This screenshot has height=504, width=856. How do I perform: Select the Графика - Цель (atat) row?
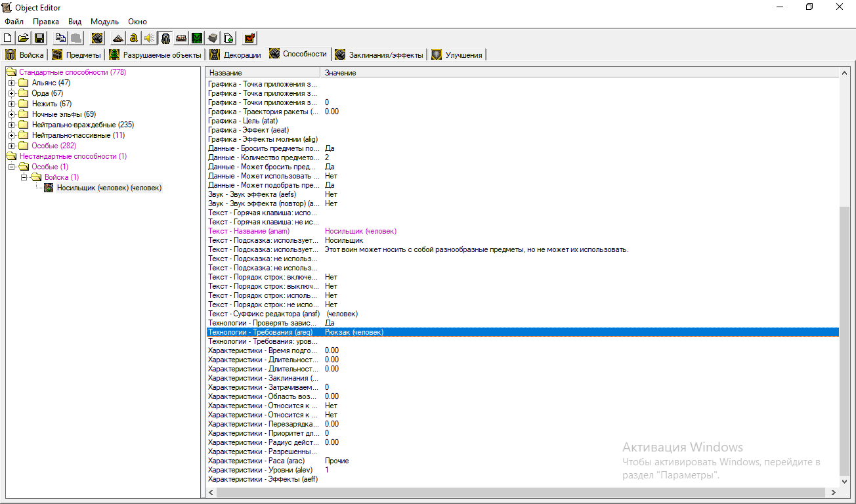[522, 121]
